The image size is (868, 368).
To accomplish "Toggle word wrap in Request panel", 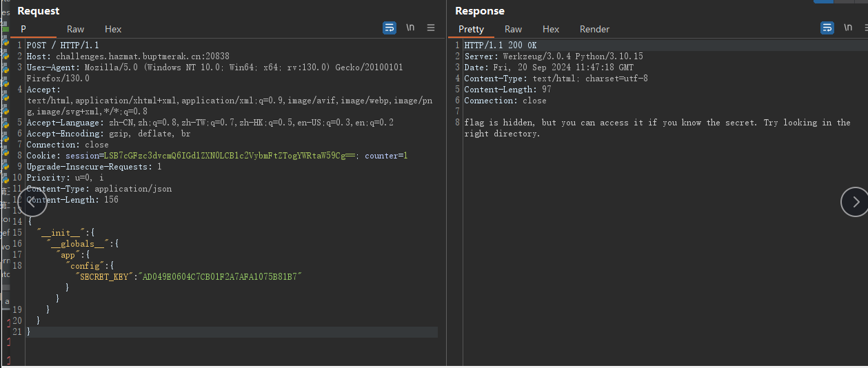I will [390, 28].
